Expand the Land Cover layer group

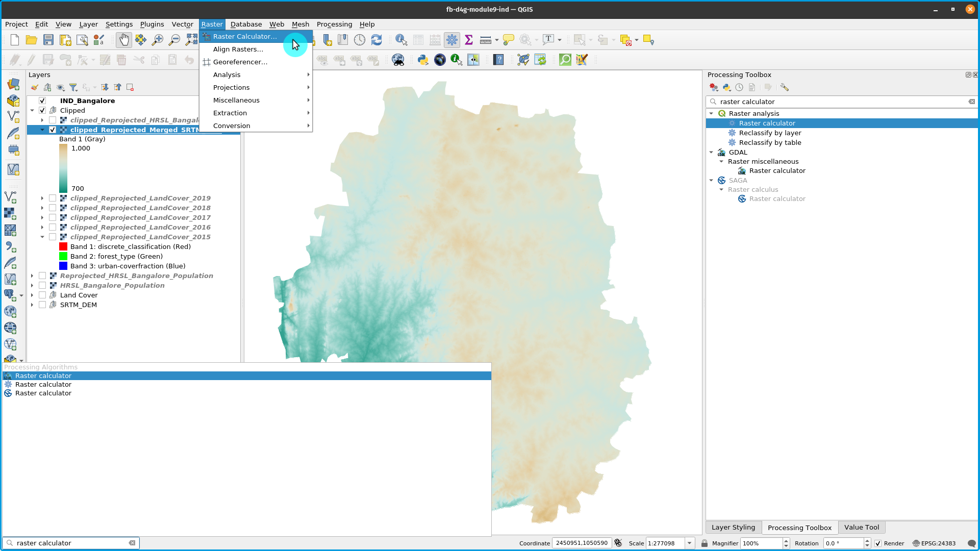click(x=32, y=295)
